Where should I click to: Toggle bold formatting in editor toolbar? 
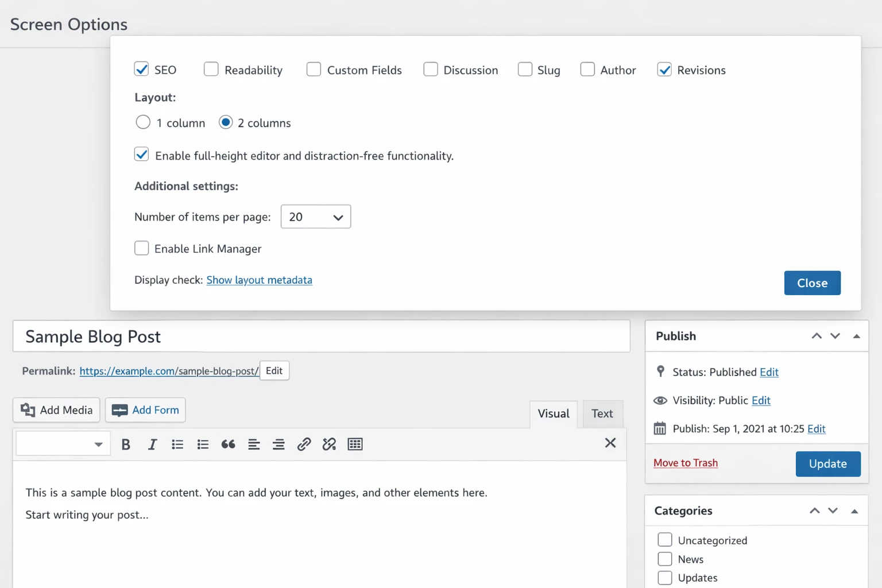[126, 444]
